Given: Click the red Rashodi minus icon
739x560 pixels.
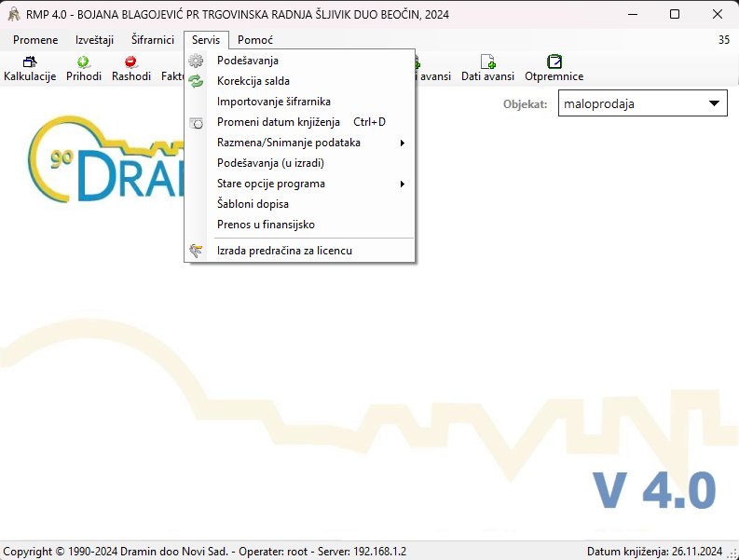Looking at the screenshot, I should click(131, 61).
